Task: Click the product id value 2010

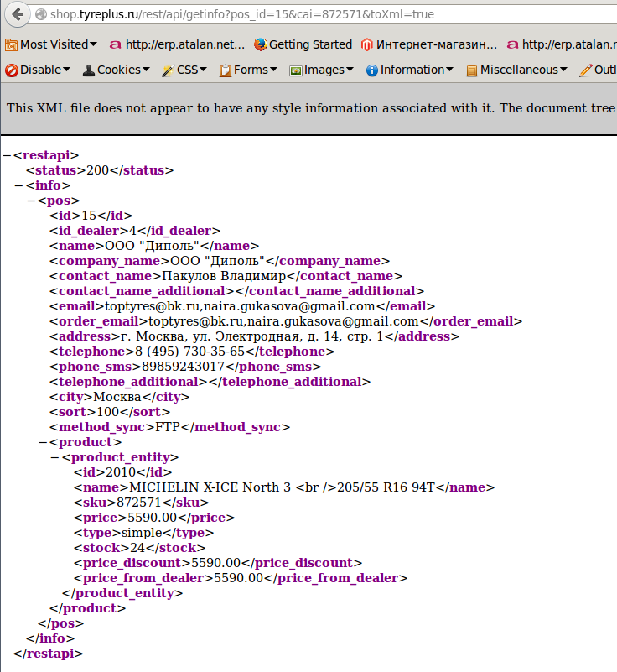Action: click(121, 472)
